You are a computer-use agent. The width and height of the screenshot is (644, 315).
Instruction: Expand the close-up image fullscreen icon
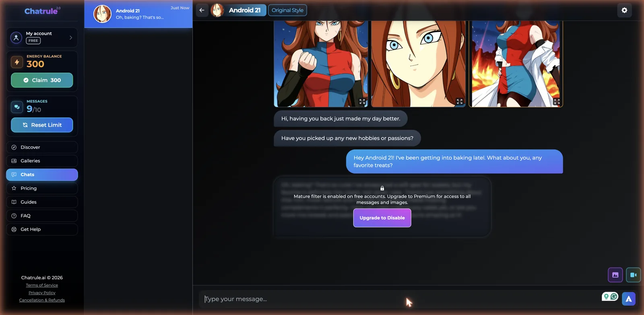pos(460,102)
